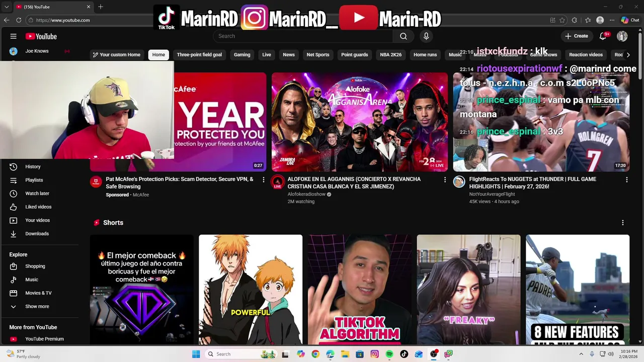Open the options menu for McAfee ad

(263, 179)
